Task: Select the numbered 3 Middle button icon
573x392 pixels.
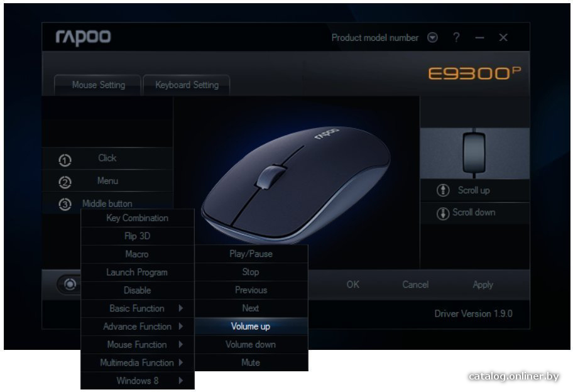Action: tap(65, 204)
